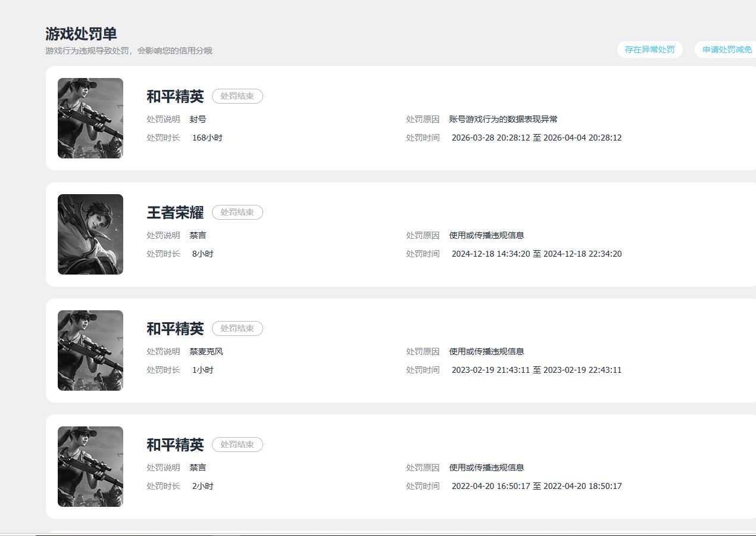This screenshot has width=756, height=536.
Task: Click the reason 账号游戏行为的数据表现异常
Action: point(503,119)
